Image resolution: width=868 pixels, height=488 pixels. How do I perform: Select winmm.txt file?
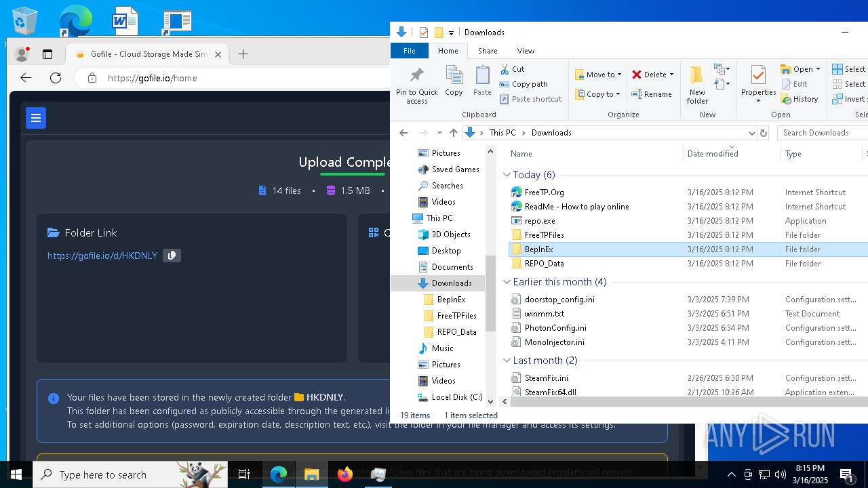[544, 314]
